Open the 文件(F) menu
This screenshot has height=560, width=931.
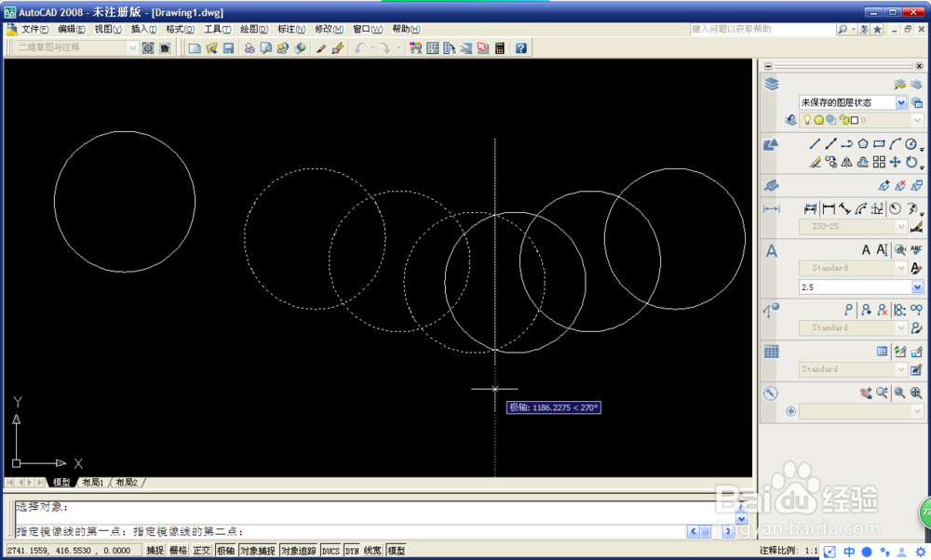point(34,29)
